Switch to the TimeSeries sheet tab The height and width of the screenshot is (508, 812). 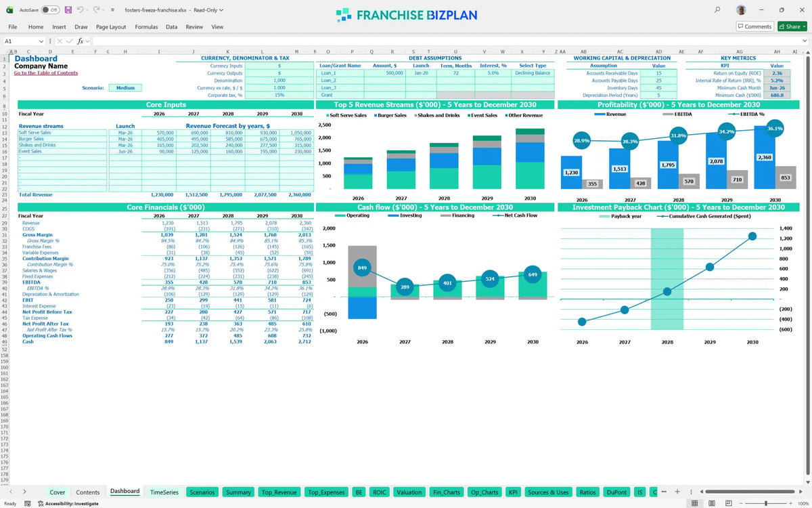[x=164, y=492]
